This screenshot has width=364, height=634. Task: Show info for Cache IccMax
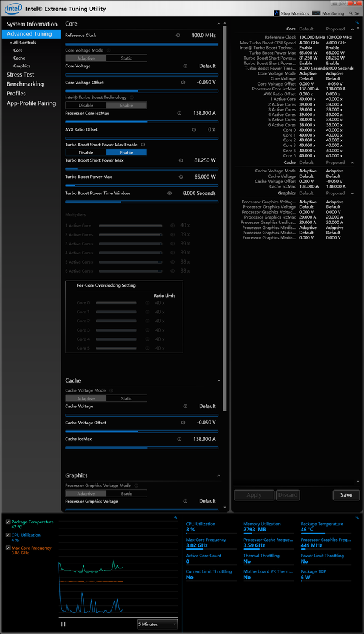[x=180, y=439]
